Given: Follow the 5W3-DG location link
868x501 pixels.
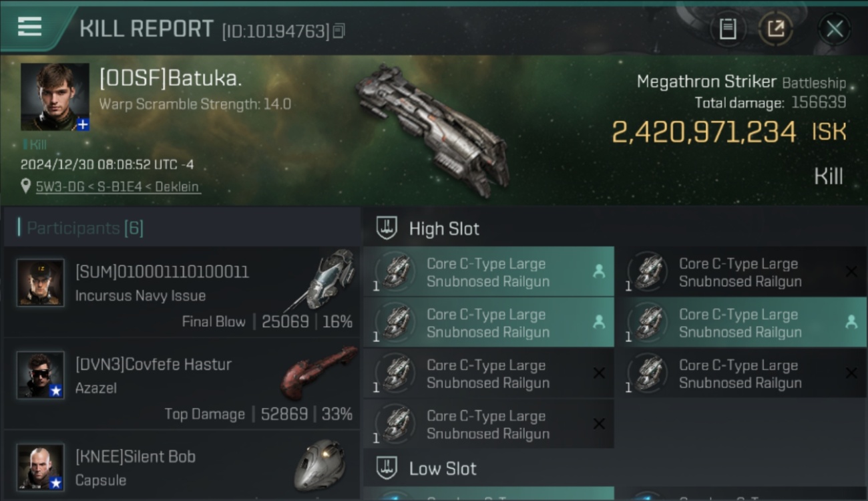Looking at the screenshot, I should coord(118,187).
